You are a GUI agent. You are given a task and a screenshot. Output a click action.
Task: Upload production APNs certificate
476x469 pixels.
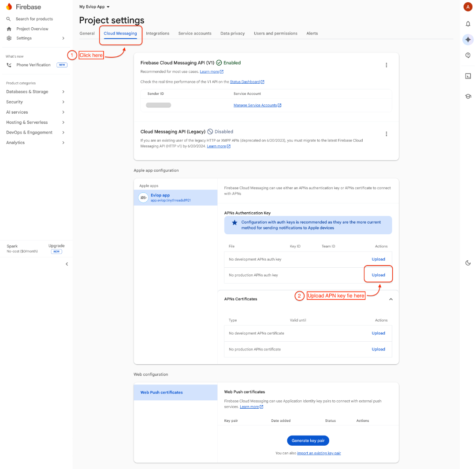378,350
